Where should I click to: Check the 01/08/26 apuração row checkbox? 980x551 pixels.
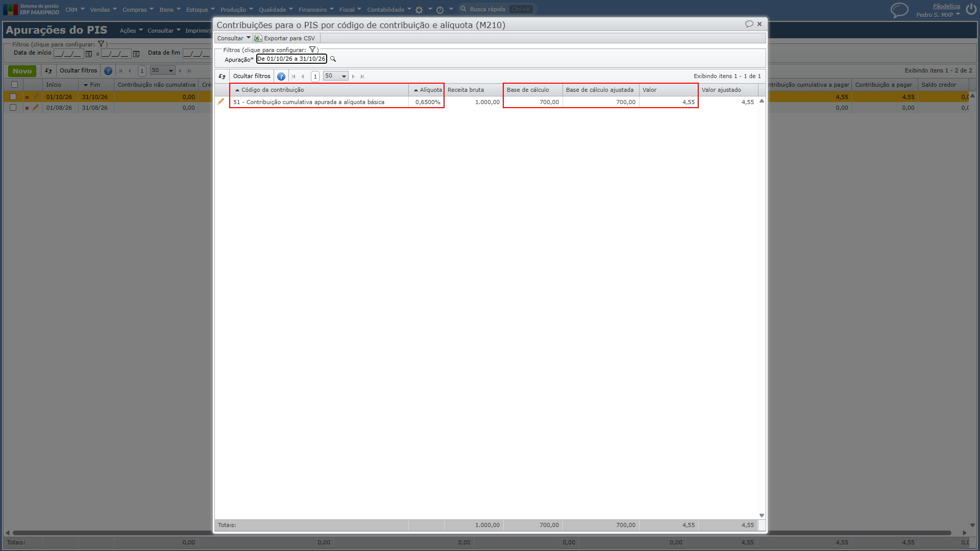point(13,108)
